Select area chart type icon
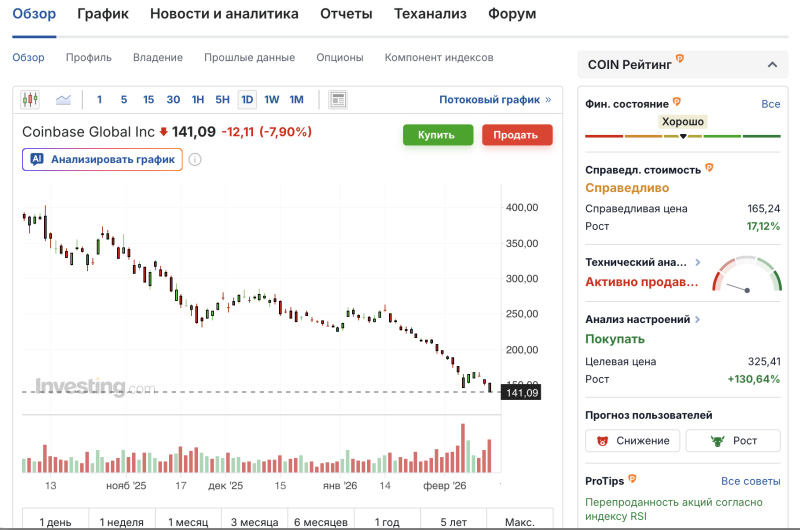Screen dimensions: 800x530 tap(63, 99)
